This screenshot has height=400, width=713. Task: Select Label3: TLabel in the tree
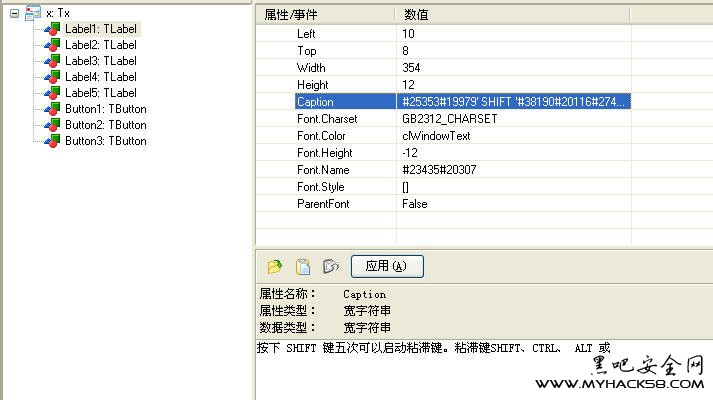pyautogui.click(x=100, y=61)
